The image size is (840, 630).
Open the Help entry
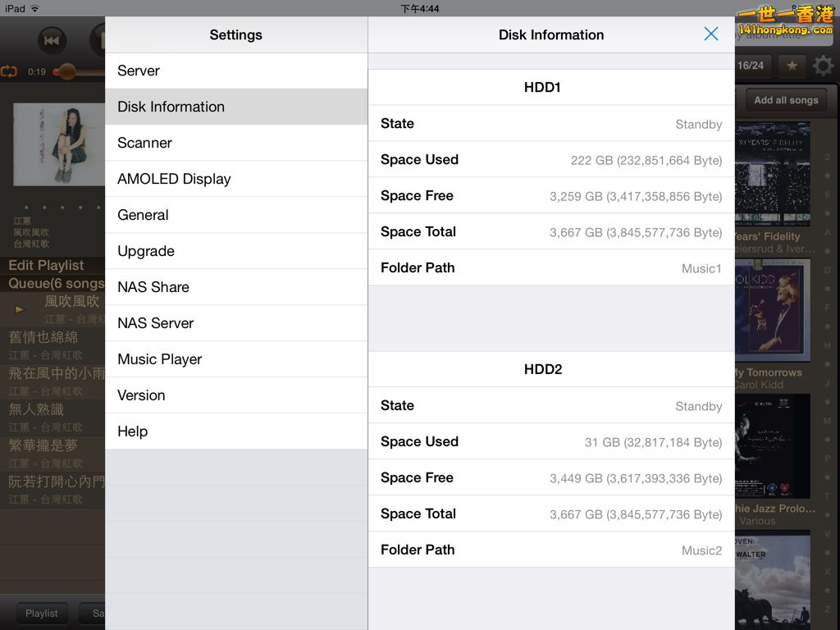coord(236,431)
